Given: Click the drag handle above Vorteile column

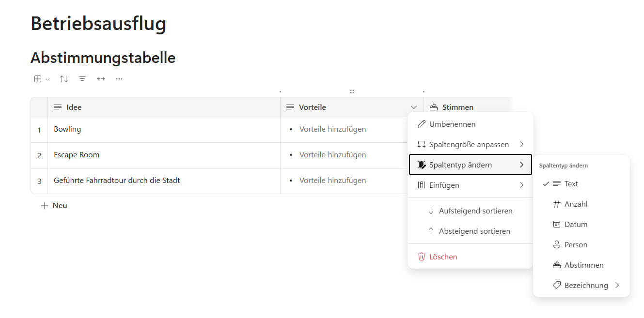Looking at the screenshot, I should coord(352,91).
